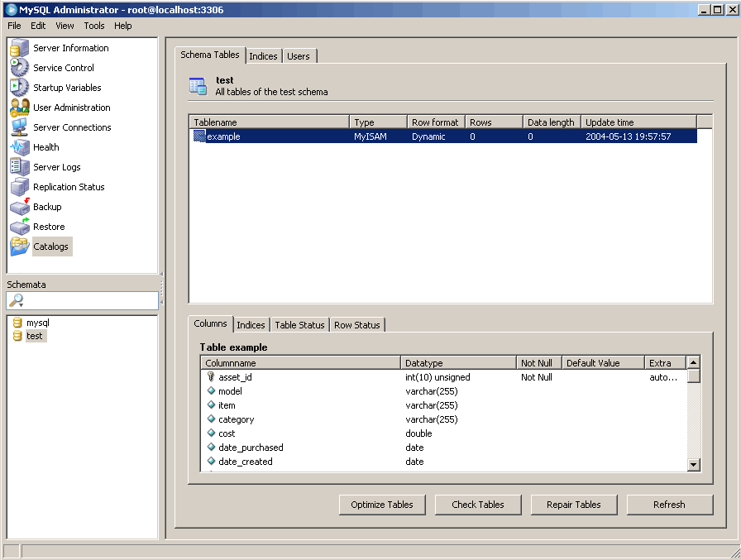This screenshot has width=741, height=560.
Task: Click the magnifier icon in Schemata search
Action: click(17, 300)
